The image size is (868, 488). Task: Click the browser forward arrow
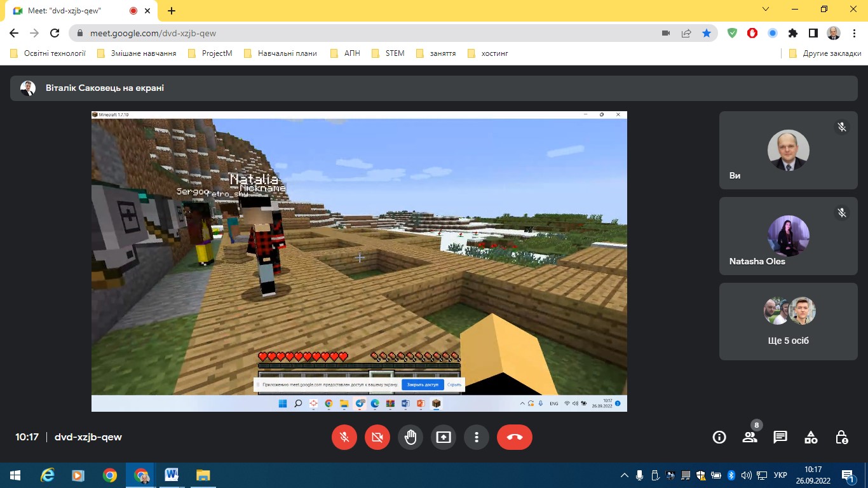[34, 33]
